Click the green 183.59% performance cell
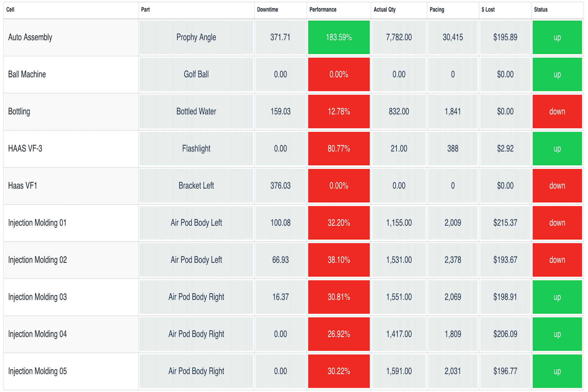The width and height of the screenshot is (588, 392). point(339,37)
